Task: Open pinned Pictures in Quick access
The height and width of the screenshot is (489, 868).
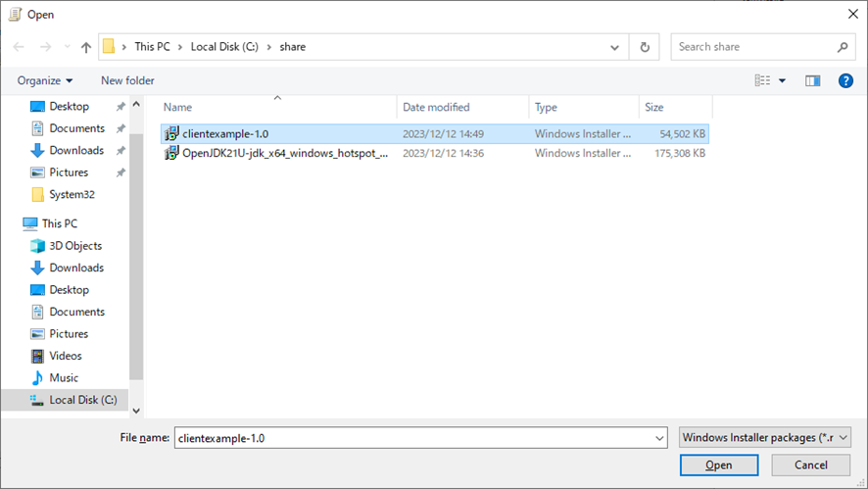Action: click(x=69, y=172)
